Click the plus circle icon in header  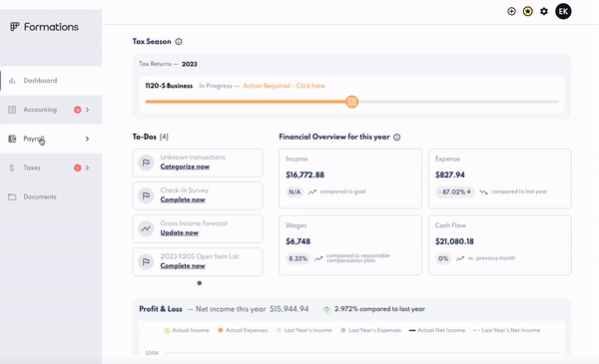click(511, 11)
